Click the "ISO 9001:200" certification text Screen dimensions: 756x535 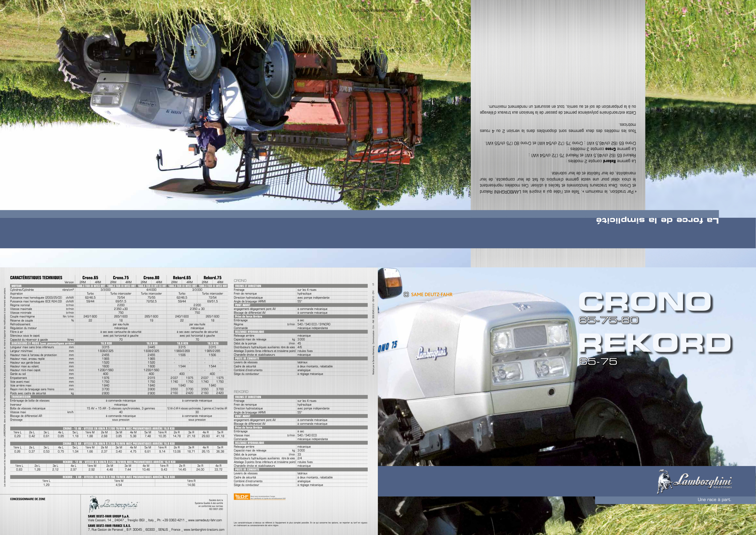tap(216, 509)
